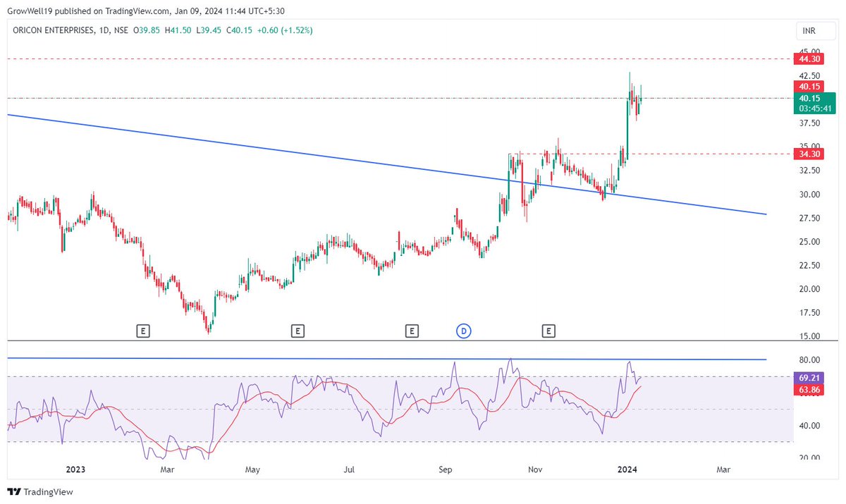
Task: Open the earnings marker dated November 2023
Action: [549, 330]
